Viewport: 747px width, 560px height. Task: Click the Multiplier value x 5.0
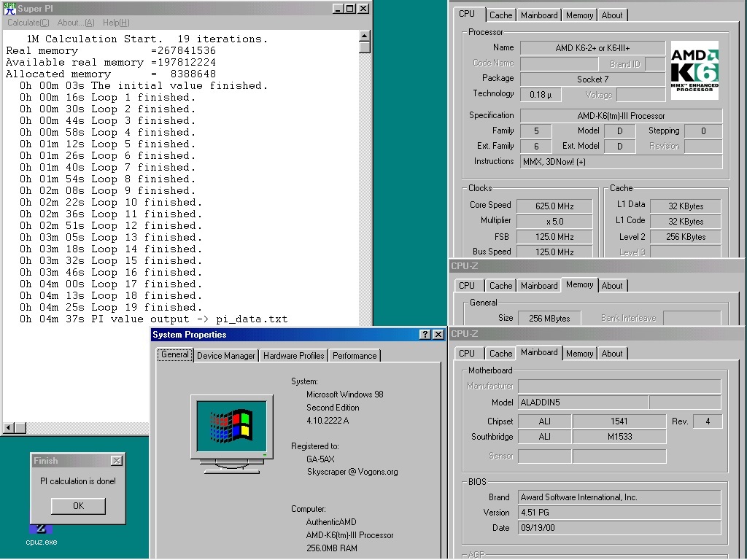pos(554,222)
